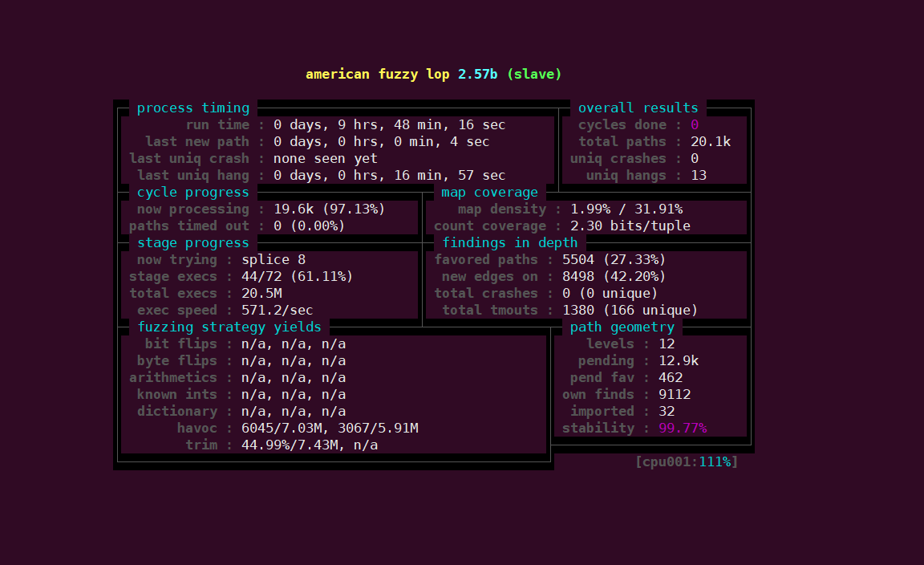Click the cpu001 usage indicator

tap(686, 462)
